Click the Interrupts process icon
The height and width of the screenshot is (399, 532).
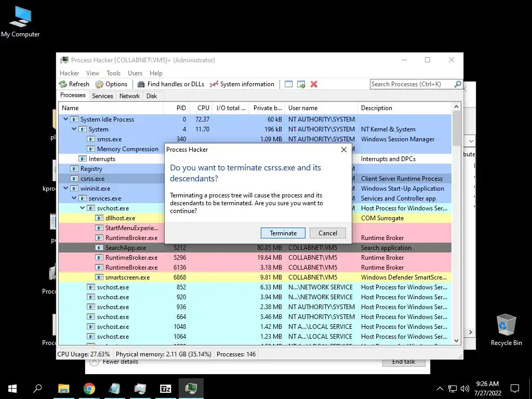coord(83,159)
